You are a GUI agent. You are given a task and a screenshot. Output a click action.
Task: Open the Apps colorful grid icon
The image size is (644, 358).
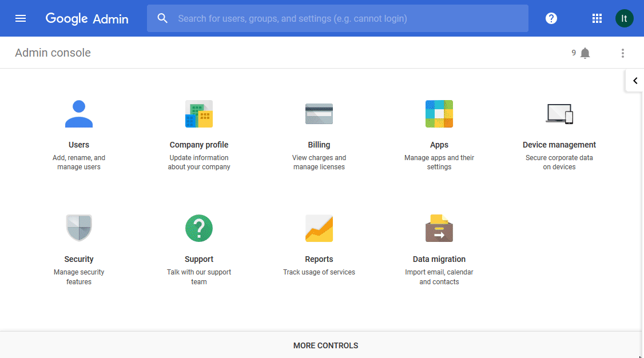(439, 114)
